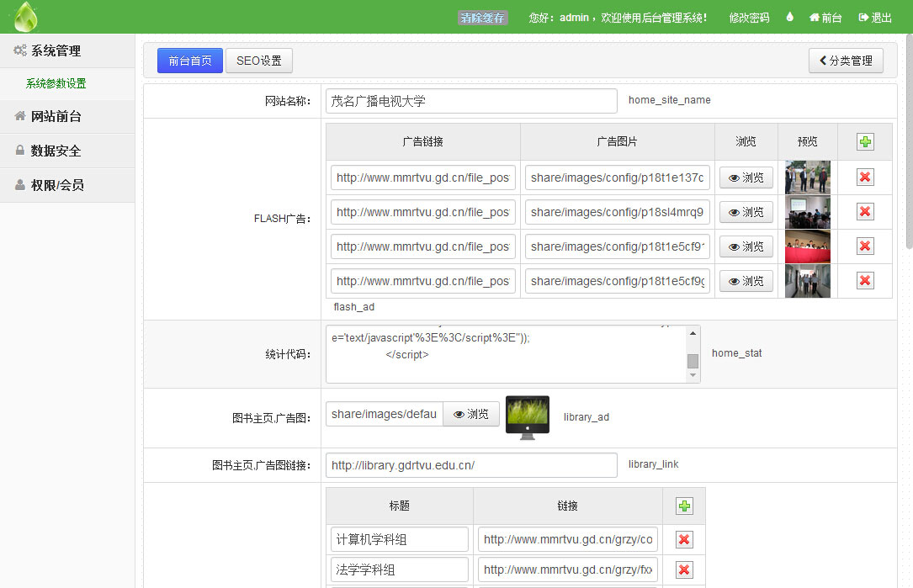Click the home_site_name field key

(x=670, y=100)
